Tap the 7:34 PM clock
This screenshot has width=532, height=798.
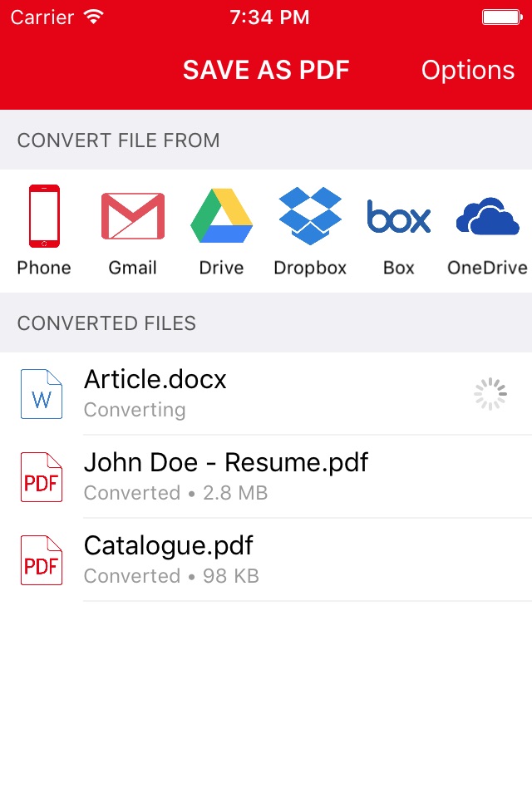click(269, 17)
